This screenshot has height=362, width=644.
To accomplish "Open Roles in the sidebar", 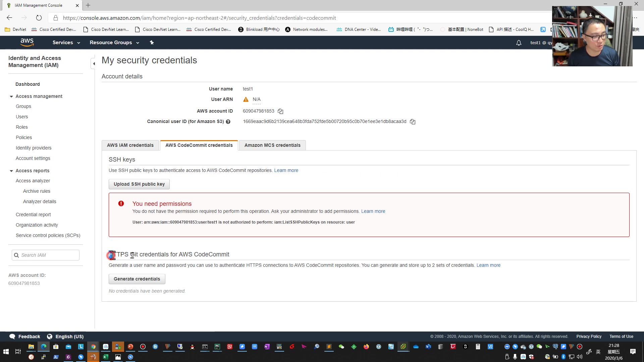I will click(22, 127).
